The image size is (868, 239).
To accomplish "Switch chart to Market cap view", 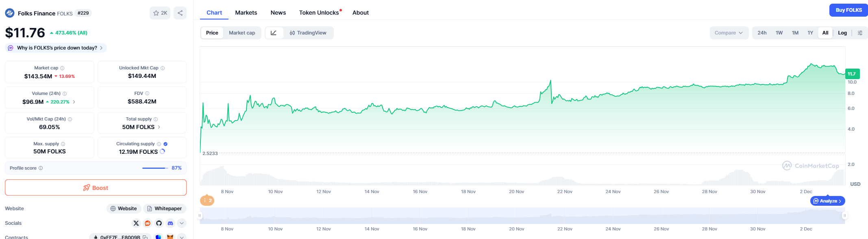I will (242, 33).
